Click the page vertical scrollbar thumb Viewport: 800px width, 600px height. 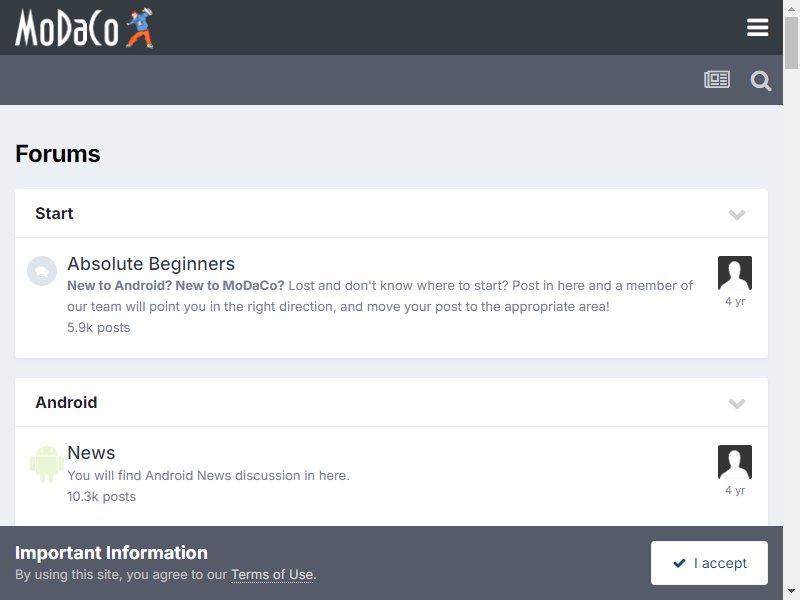coord(791,43)
